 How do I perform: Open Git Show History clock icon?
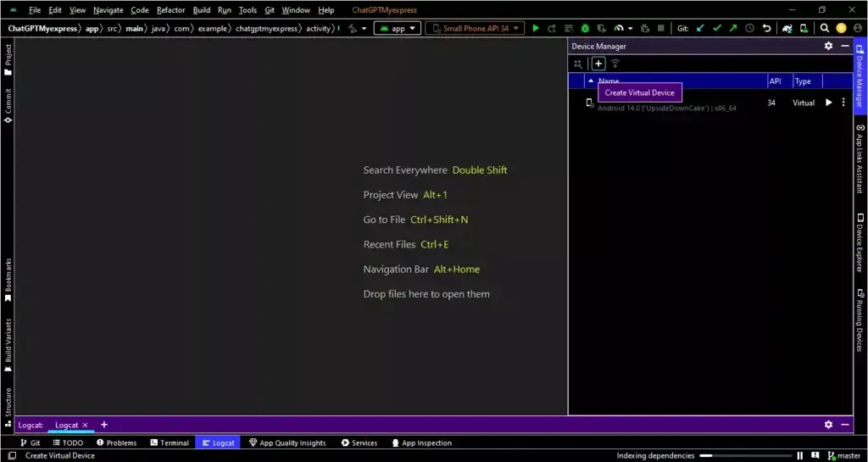coord(749,28)
